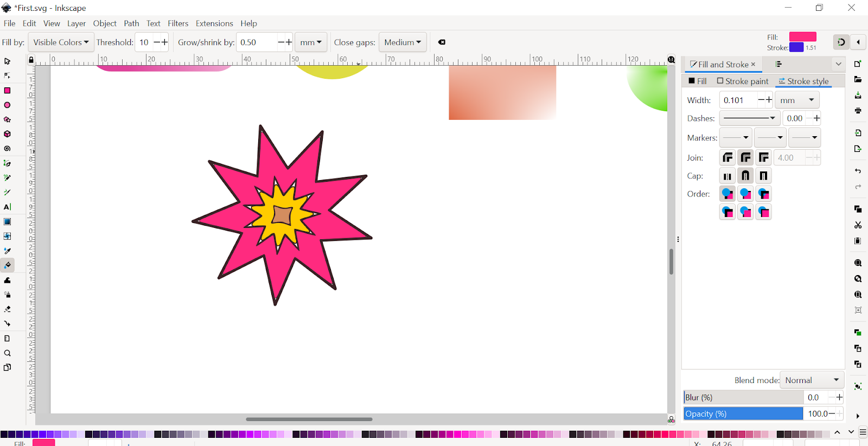
Task: Select the Rectangle tool
Action: point(7,91)
